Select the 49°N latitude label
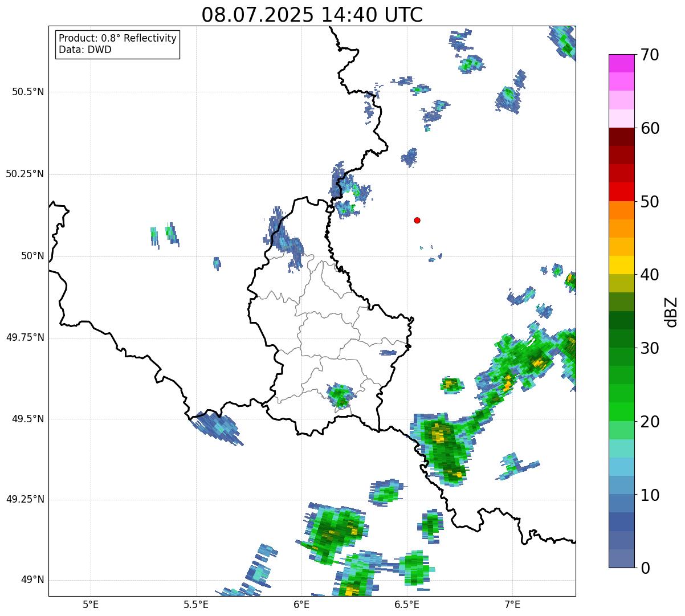The width and height of the screenshot is (685, 616). pyautogui.click(x=32, y=580)
